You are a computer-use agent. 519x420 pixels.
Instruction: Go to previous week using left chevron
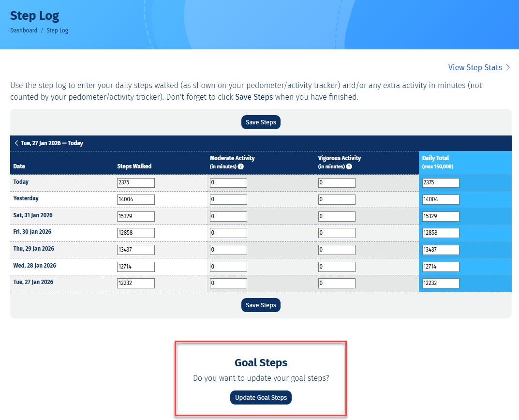pyautogui.click(x=16, y=143)
